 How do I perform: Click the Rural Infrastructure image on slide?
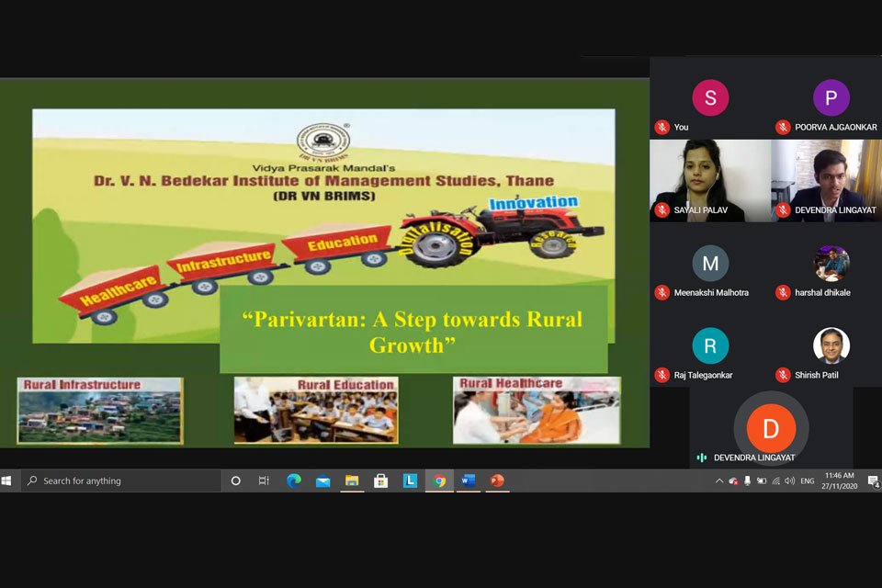(100, 410)
